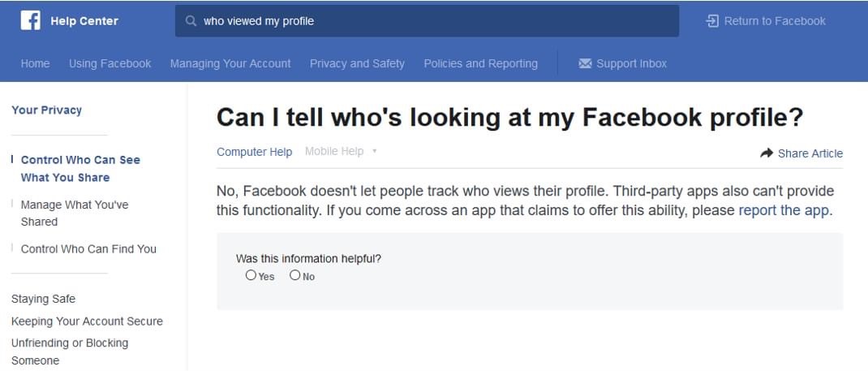Click the Share Article arrow icon
The image size is (868, 371).
tap(767, 153)
